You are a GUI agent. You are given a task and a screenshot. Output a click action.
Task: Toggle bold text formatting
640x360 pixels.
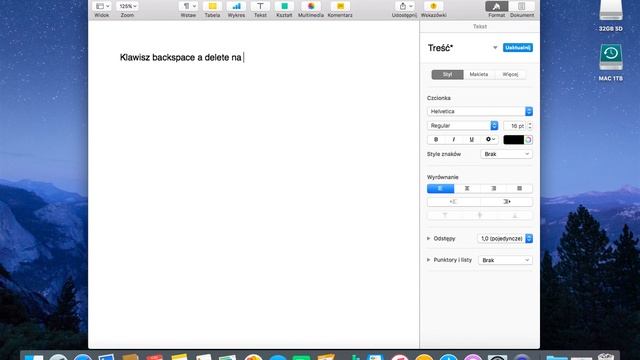pyautogui.click(x=436, y=140)
